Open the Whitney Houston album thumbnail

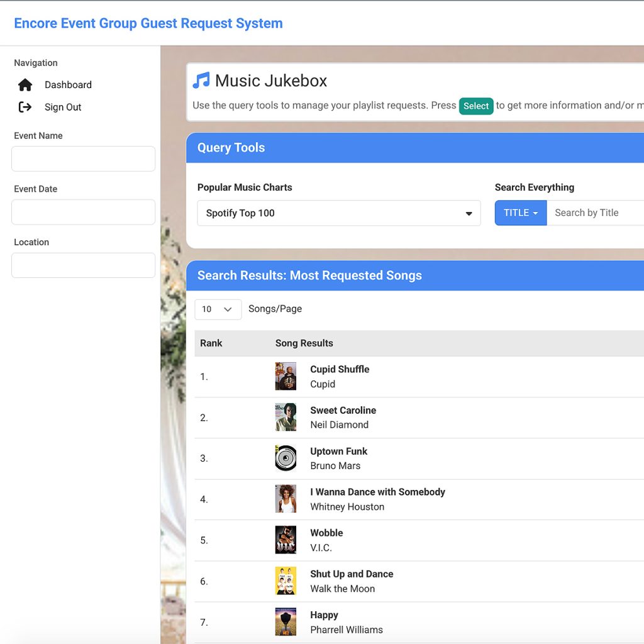(x=286, y=499)
